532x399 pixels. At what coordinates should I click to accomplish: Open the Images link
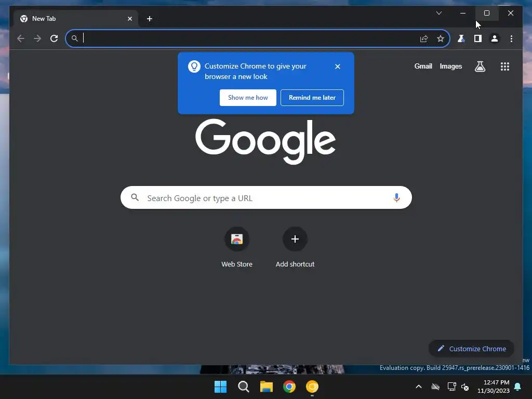(x=450, y=66)
